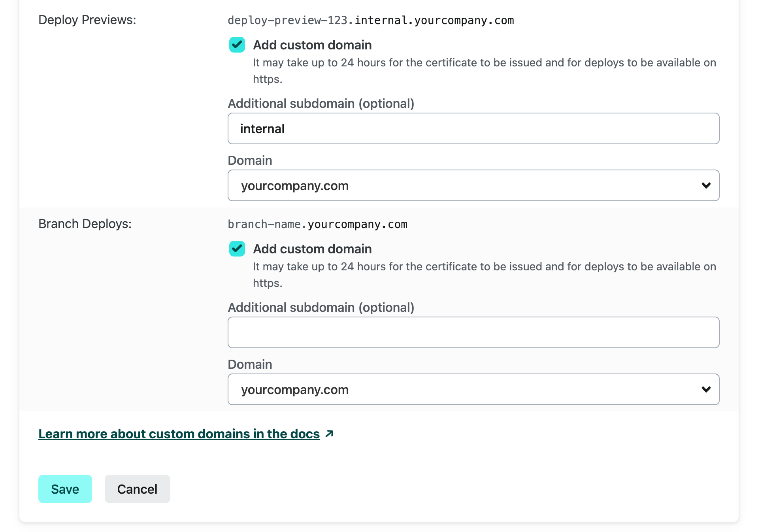This screenshot has height=532, width=758.
Task: Open the custom domains docs link
Action: [x=179, y=434]
